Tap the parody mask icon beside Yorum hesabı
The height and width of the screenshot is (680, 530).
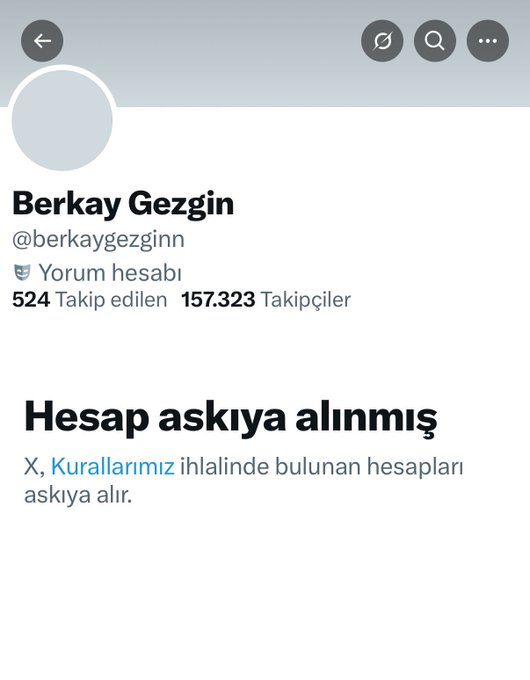pyautogui.click(x=22, y=273)
